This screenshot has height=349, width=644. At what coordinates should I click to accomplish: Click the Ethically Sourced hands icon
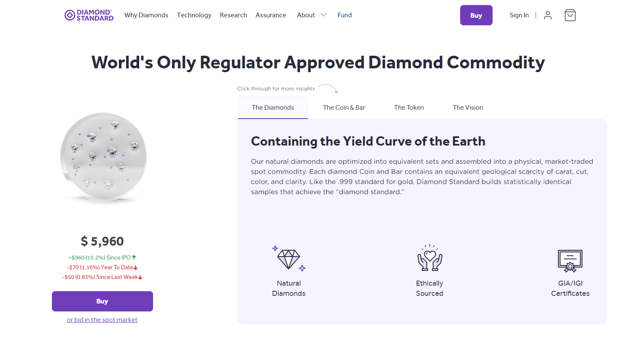pyautogui.click(x=430, y=257)
